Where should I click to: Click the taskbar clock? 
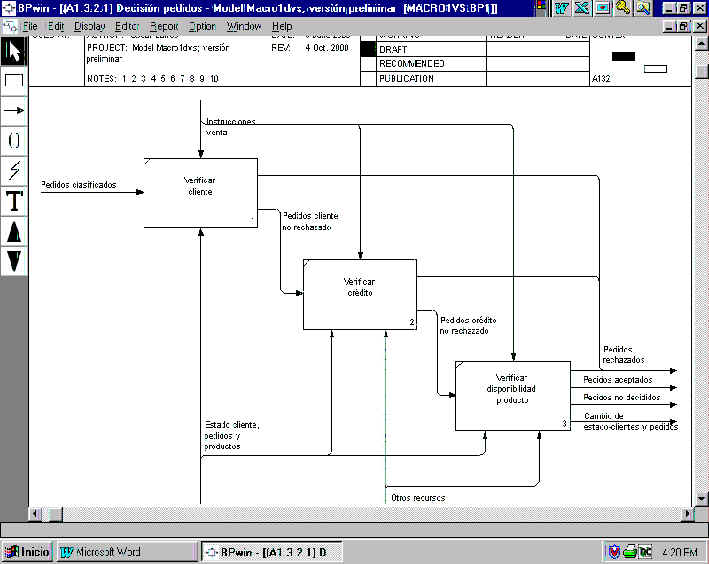680,552
